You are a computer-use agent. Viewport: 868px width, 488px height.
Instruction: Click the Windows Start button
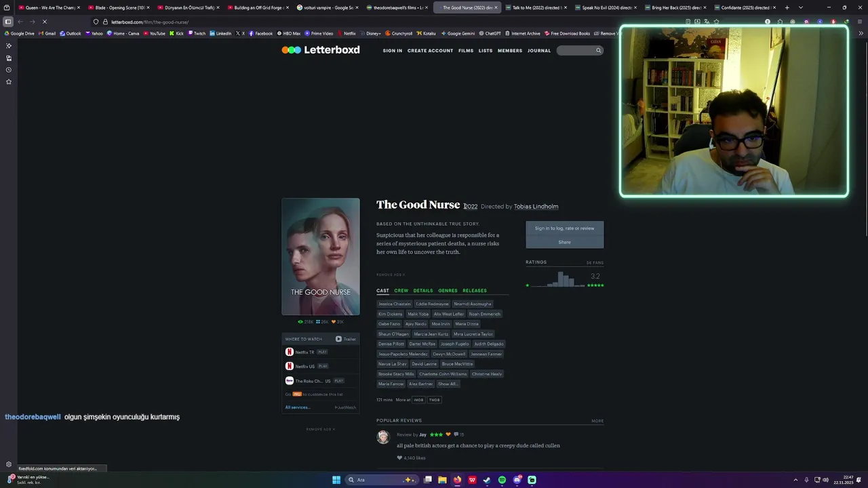(x=336, y=480)
